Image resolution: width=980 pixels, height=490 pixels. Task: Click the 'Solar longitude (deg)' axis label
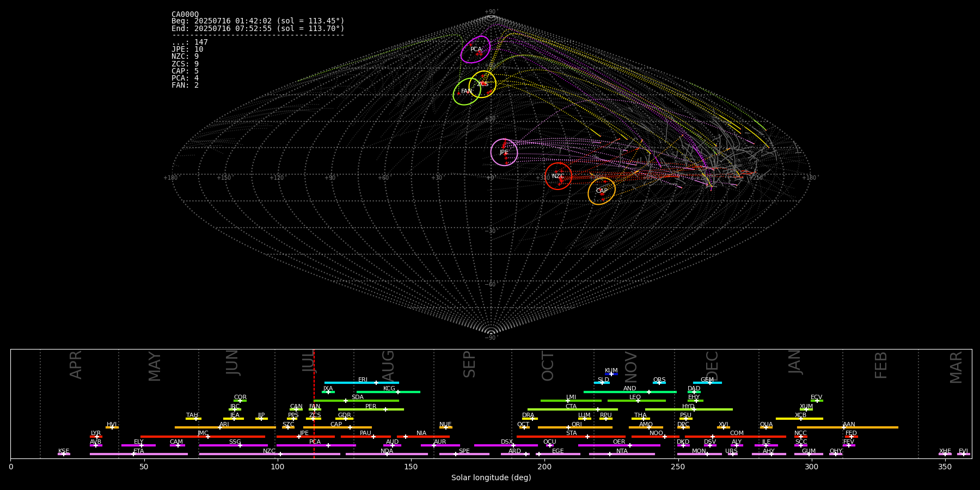[x=491, y=478]
